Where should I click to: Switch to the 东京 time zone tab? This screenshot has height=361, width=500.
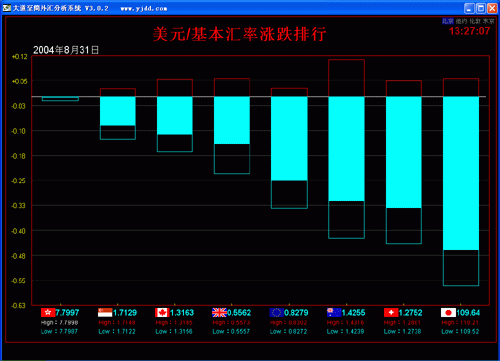coord(489,21)
